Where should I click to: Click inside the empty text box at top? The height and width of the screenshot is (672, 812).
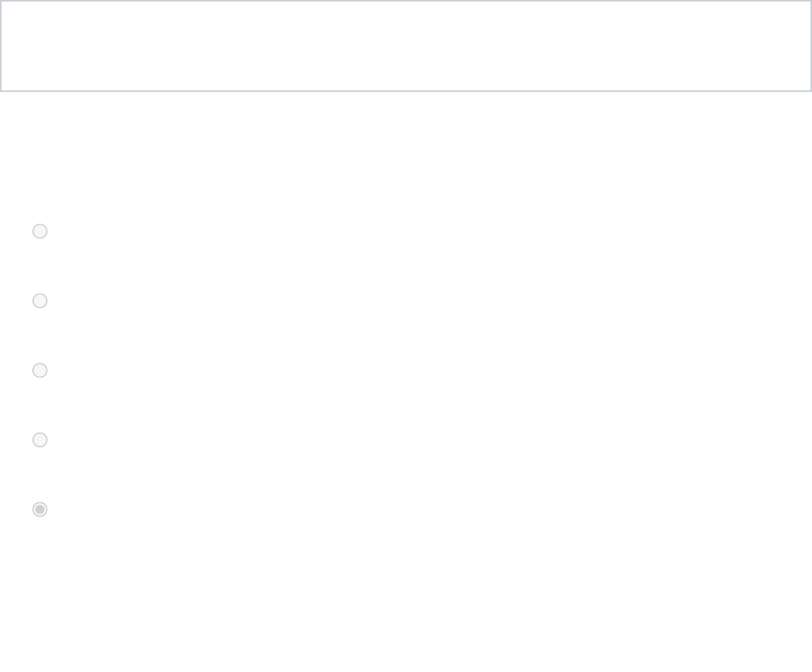(x=406, y=46)
